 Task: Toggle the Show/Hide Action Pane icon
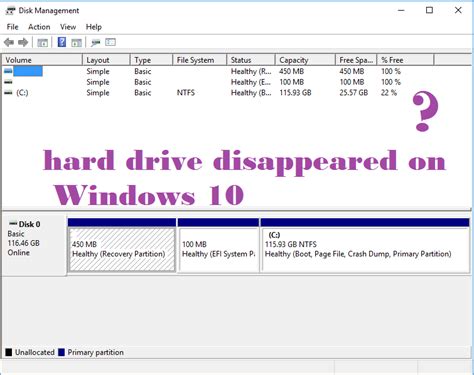coord(76,43)
